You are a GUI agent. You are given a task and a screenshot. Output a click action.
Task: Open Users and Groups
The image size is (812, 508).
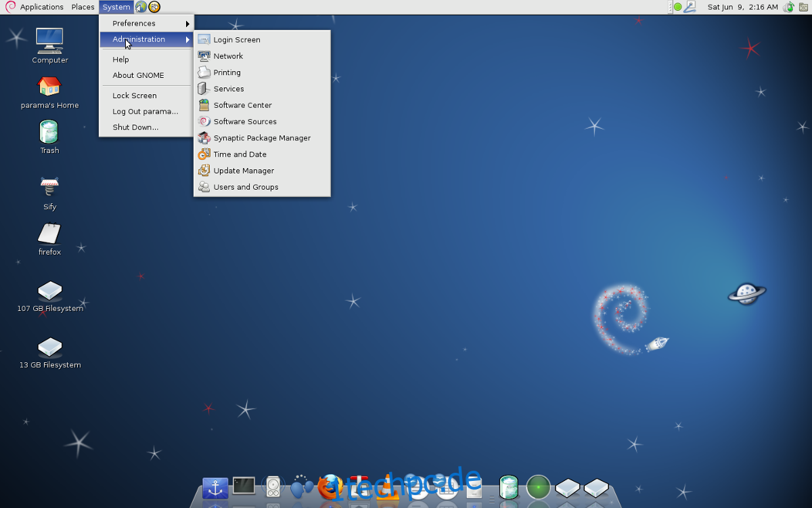(262, 187)
